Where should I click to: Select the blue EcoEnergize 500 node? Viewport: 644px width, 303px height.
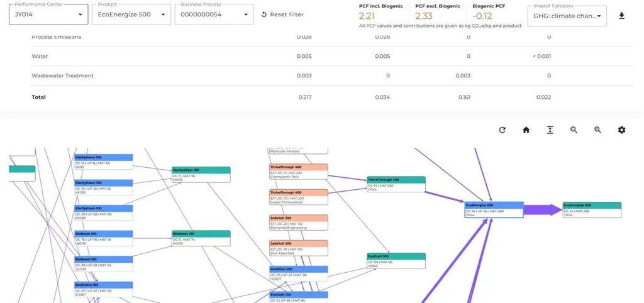coord(494,209)
